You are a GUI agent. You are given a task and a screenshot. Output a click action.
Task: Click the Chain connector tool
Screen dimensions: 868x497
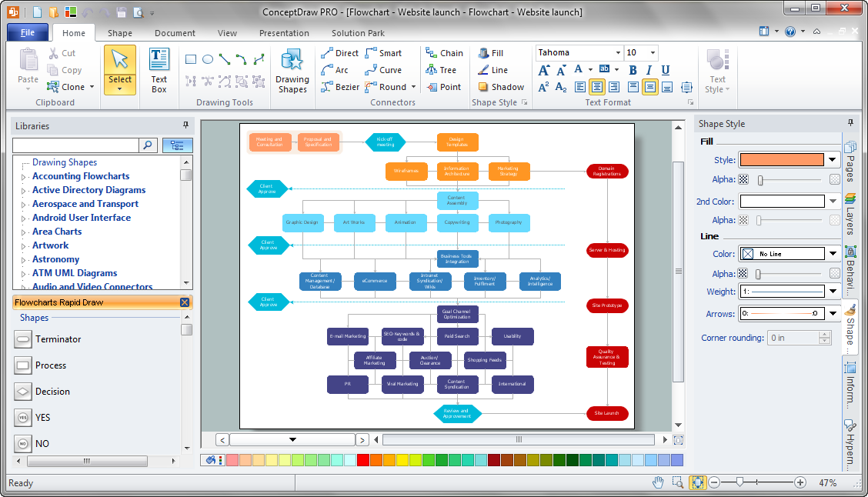point(444,52)
